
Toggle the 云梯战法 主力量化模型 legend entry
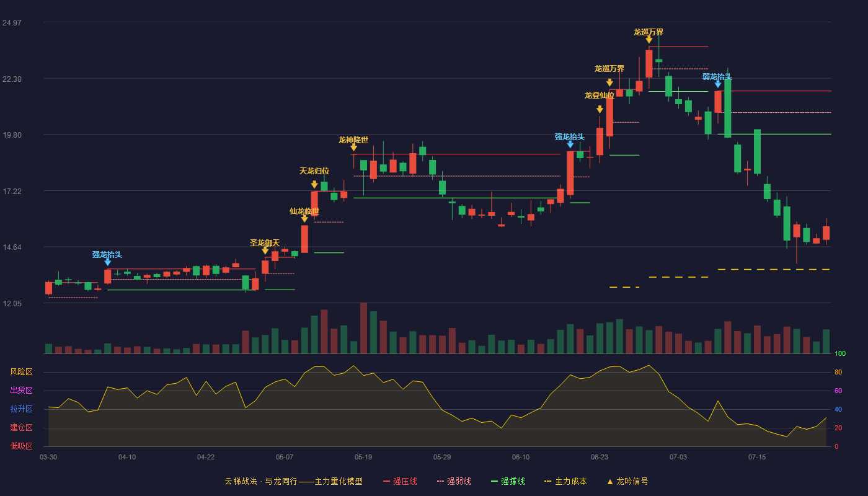[294, 481]
